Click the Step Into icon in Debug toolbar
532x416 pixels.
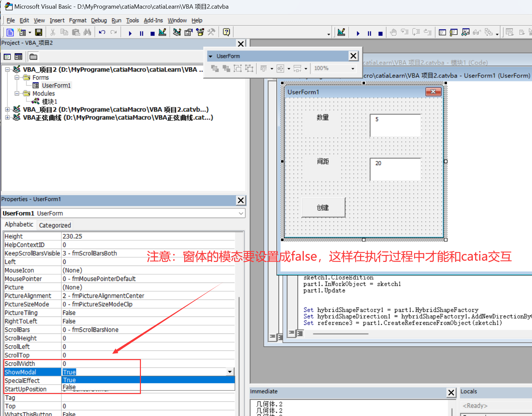(405, 33)
